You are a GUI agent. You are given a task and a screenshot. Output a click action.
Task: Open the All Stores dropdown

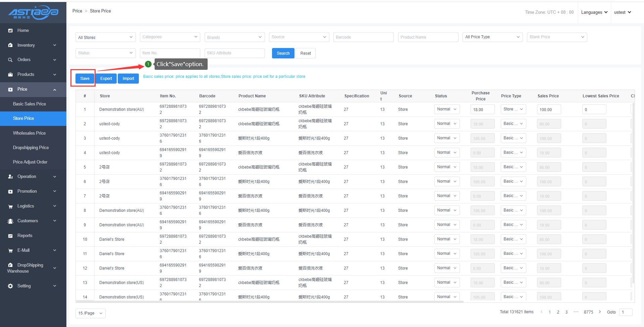[x=105, y=37]
